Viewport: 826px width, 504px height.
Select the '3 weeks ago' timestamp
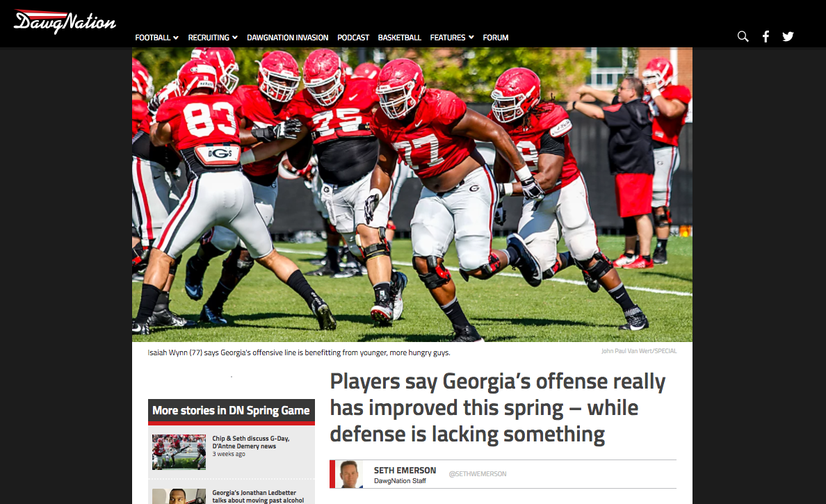click(x=229, y=454)
